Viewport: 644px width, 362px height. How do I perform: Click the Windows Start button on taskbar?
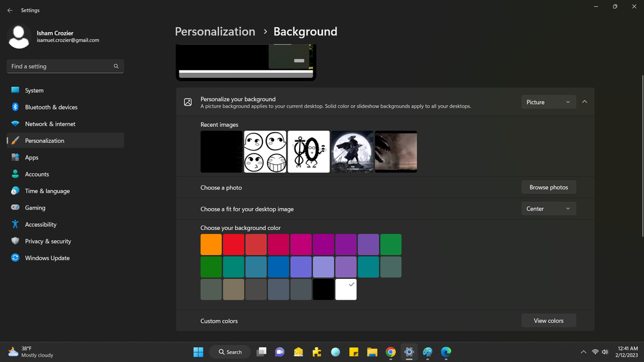[x=198, y=352]
